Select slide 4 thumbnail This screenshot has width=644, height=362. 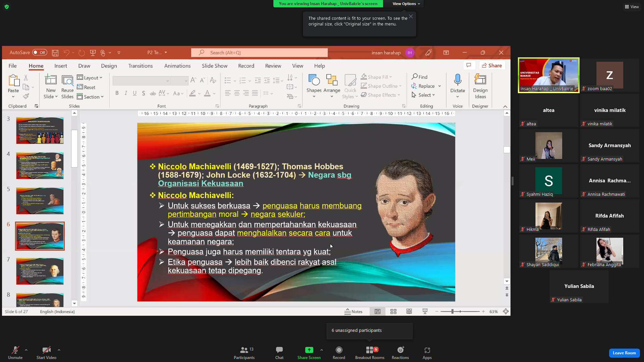coord(40,166)
